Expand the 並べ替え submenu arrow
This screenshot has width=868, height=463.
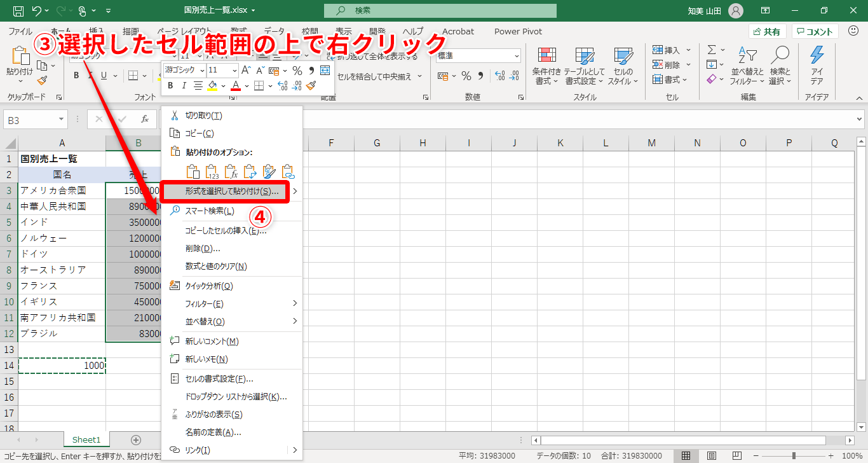[295, 321]
